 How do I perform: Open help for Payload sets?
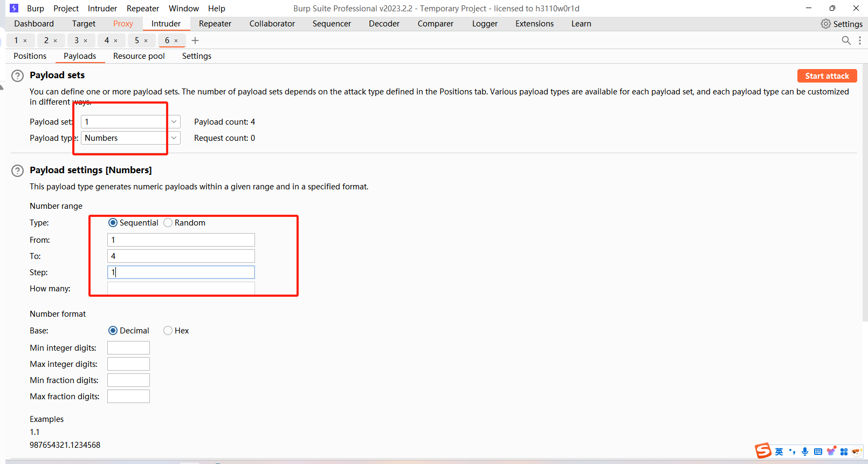pos(18,76)
